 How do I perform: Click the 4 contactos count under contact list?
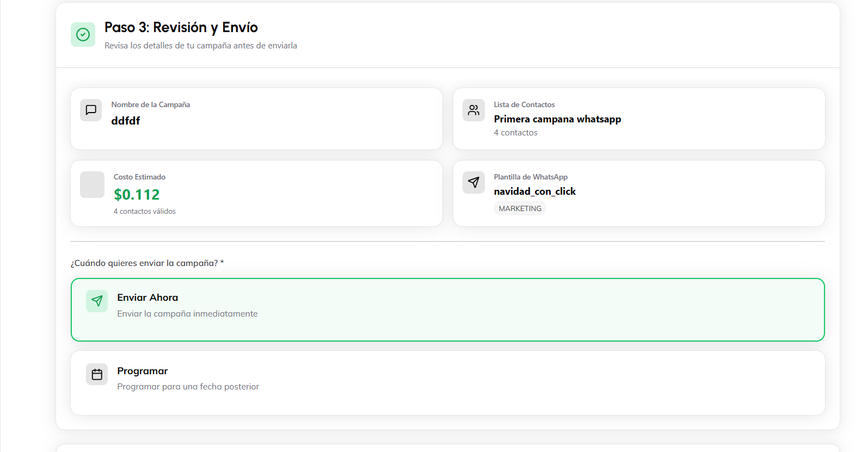pos(515,133)
